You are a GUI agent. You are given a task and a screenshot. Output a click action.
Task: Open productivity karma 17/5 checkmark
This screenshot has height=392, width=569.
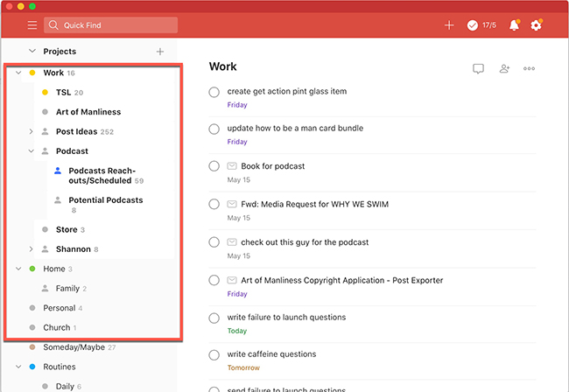coord(481,25)
